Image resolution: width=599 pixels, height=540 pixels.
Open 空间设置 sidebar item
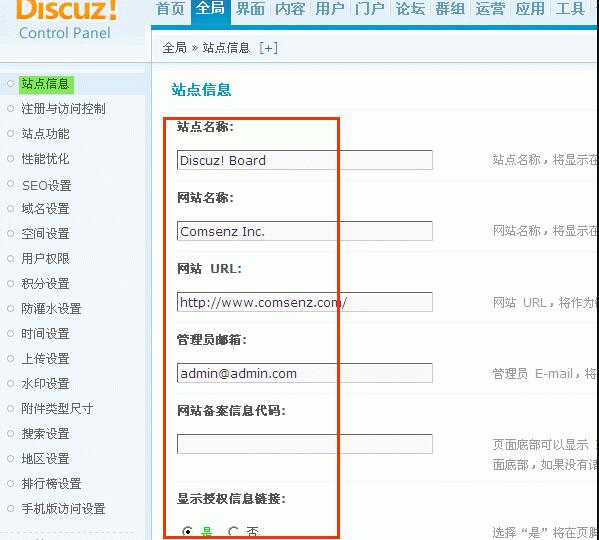(x=45, y=234)
